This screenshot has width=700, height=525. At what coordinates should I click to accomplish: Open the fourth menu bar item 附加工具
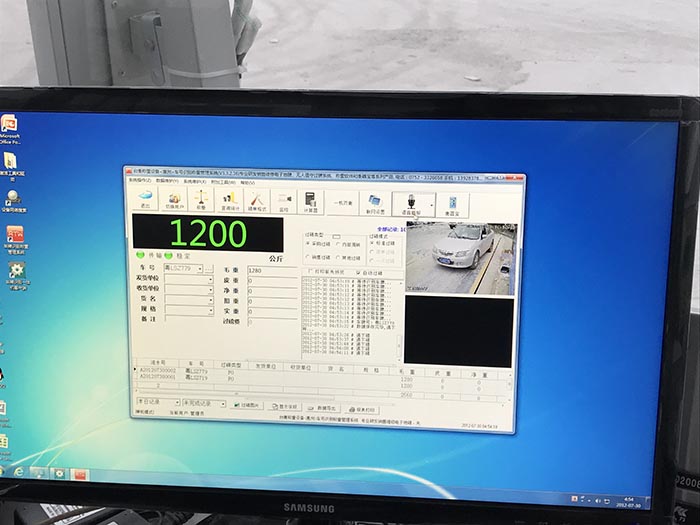pyautogui.click(x=223, y=182)
